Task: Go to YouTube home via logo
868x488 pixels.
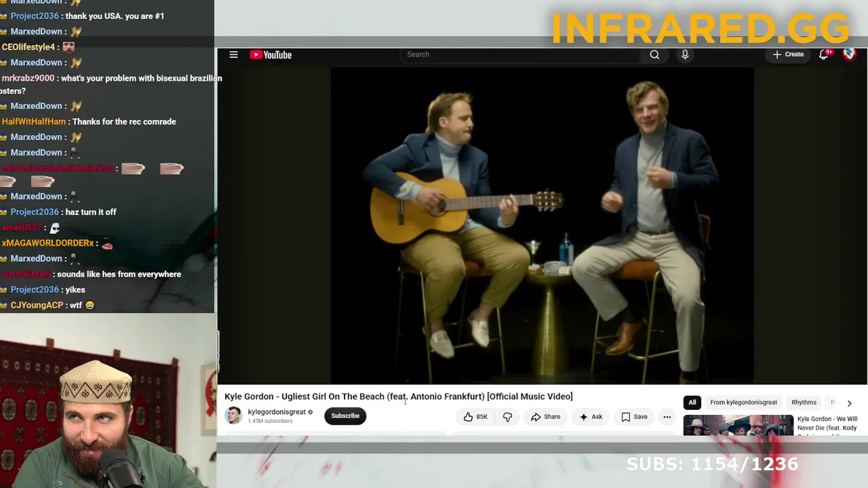Action: click(x=271, y=55)
